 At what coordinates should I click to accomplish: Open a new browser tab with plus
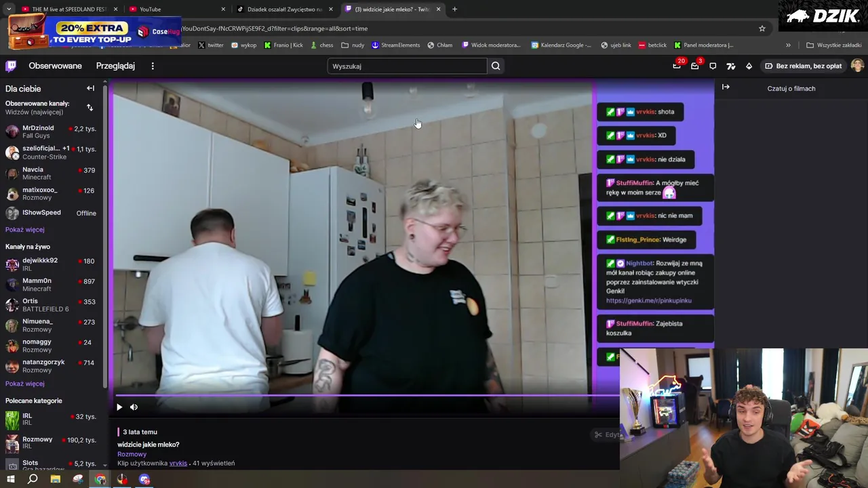[x=454, y=9]
